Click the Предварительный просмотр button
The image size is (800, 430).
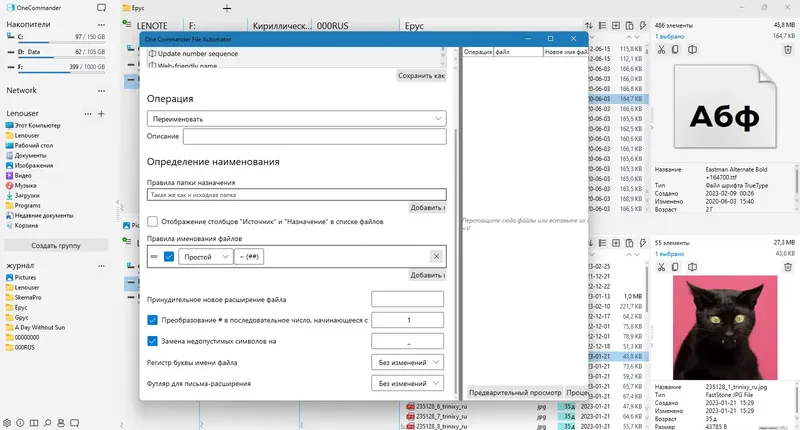click(515, 392)
